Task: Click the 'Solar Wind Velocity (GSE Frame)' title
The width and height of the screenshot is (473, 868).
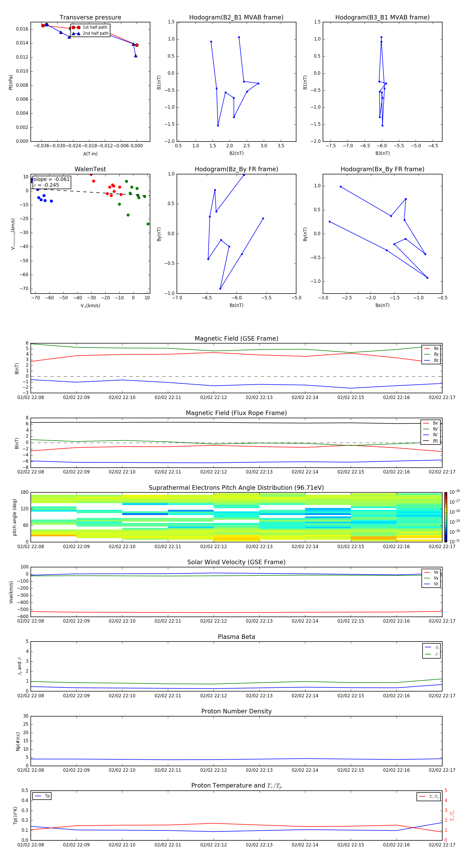Action: (236, 562)
